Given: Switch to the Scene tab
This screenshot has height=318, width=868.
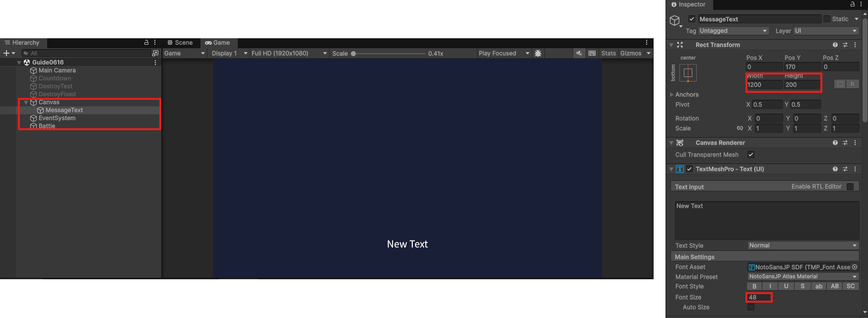Looking at the screenshot, I should (180, 43).
